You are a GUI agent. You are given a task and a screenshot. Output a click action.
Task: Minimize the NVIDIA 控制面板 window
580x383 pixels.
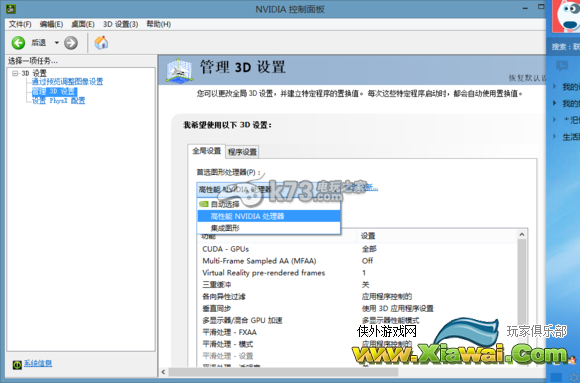click(525, 8)
